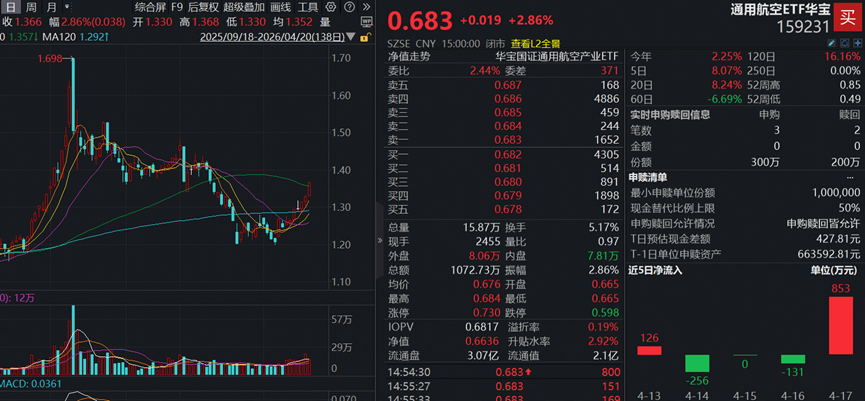Open the 工具 tools menu
Image resolution: width=865 pixels, height=401 pixels.
pos(308,7)
